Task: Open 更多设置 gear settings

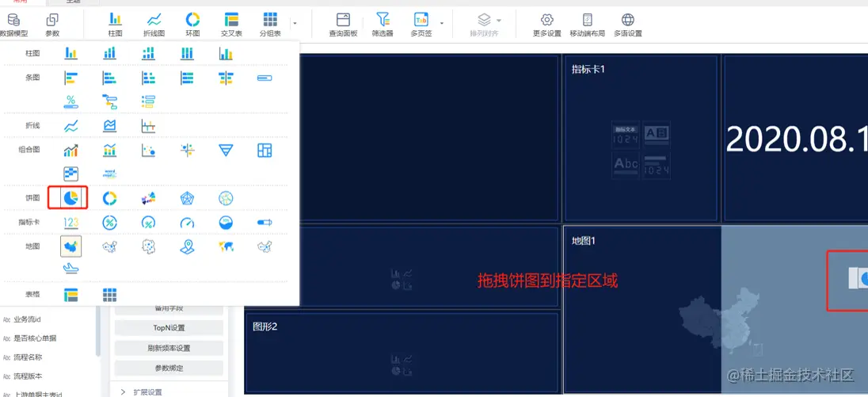Action: pyautogui.click(x=547, y=25)
